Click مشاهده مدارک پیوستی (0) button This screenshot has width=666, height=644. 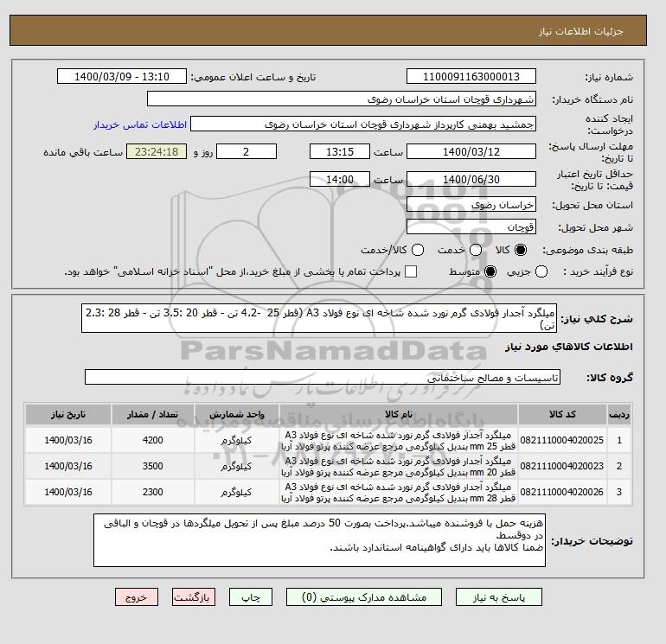point(364,597)
